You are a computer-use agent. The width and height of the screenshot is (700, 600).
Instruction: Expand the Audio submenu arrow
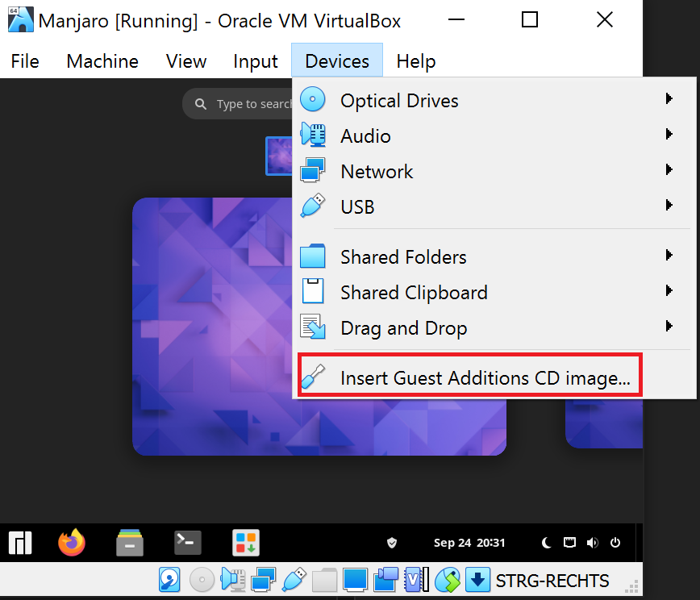(669, 134)
